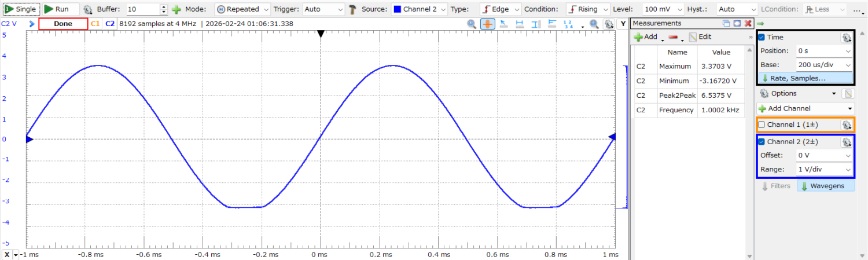
Task: Enable the Channel 1 checkbox
Action: coord(762,124)
